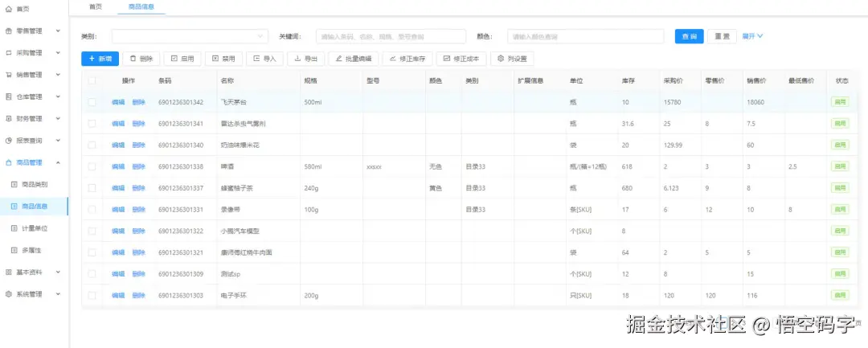Image resolution: width=868 pixels, height=348 pixels.
Task: Open the 类别 category dropdown
Action: tap(190, 36)
